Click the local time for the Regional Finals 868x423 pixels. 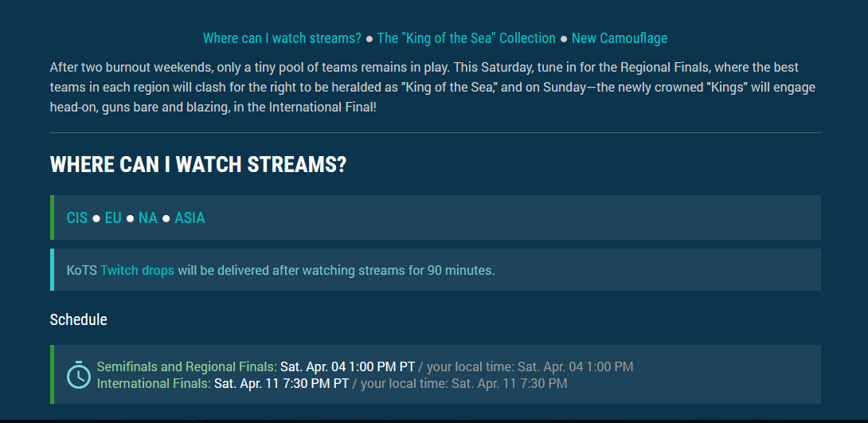[575, 366]
